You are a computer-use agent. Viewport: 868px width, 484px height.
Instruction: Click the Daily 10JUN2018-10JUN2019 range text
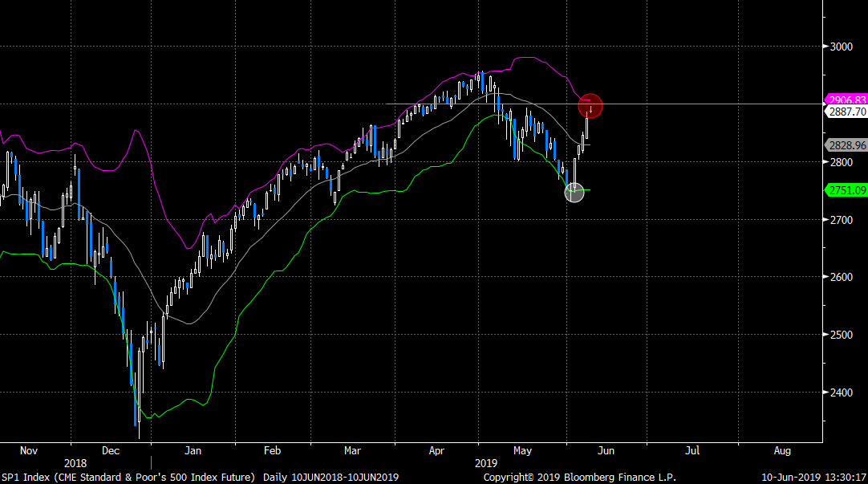click(x=331, y=478)
